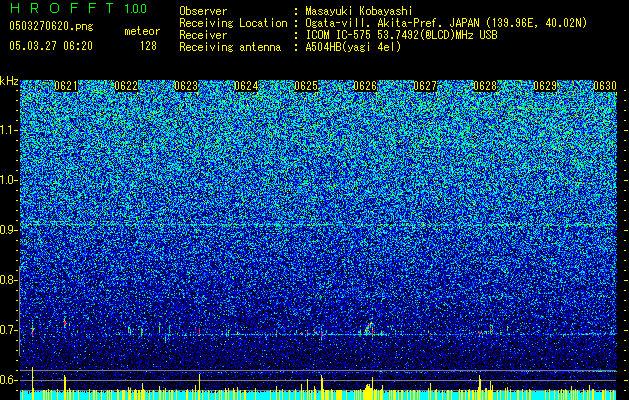Click the 0629 time marker
The width and height of the screenshot is (629, 400).
pos(545,86)
